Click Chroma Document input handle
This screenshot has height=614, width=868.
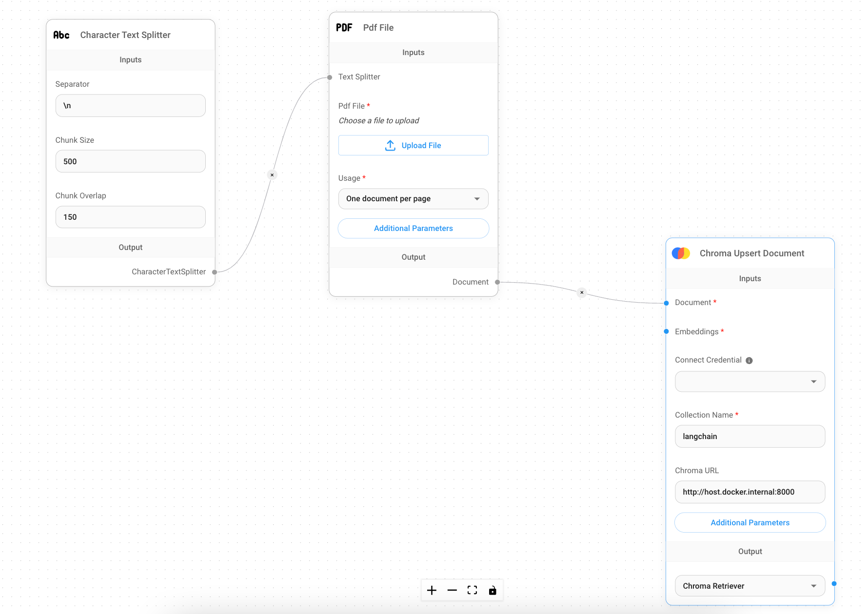click(666, 303)
